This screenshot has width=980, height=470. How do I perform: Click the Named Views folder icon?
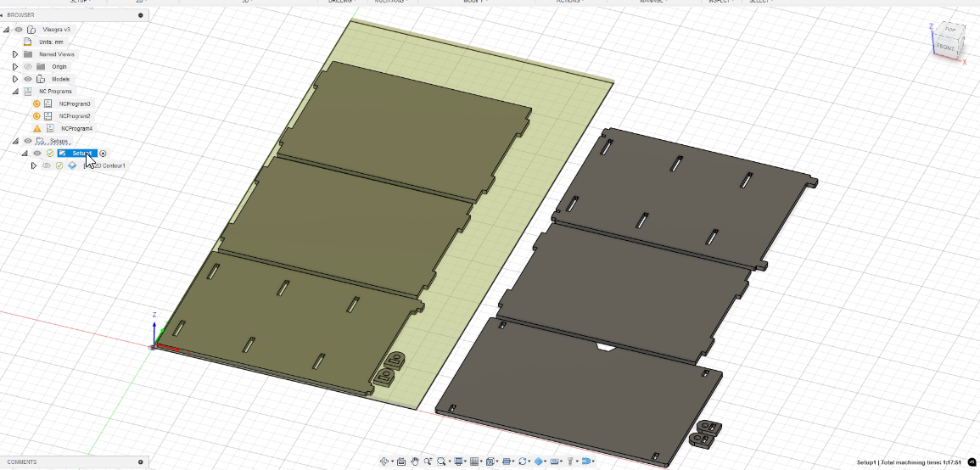coord(27,54)
